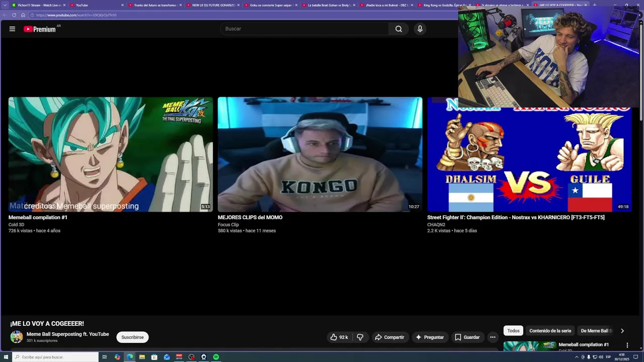
Task: Open the YouTube hamburger guide menu
Action: [12, 29]
